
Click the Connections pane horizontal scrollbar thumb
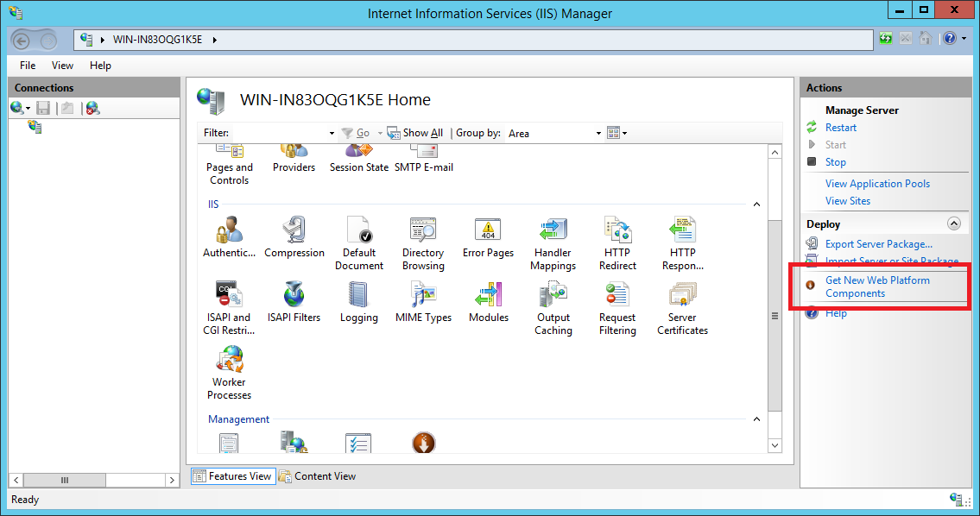pos(65,481)
